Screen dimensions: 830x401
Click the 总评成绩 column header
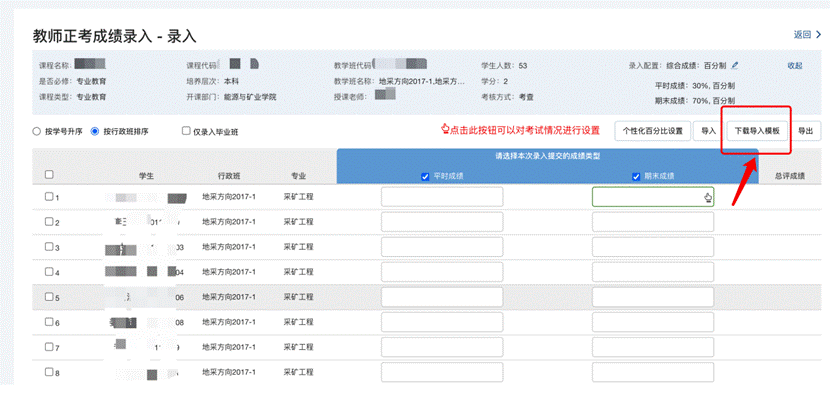[789, 175]
